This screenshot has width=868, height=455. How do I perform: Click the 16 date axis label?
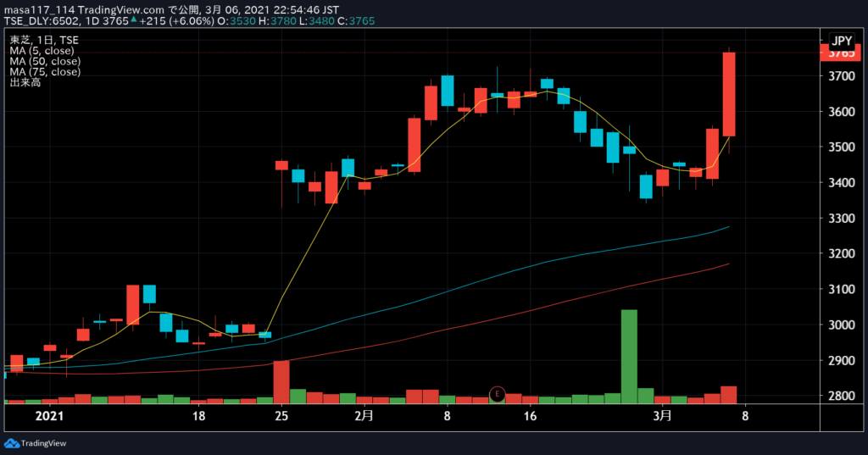tap(530, 416)
